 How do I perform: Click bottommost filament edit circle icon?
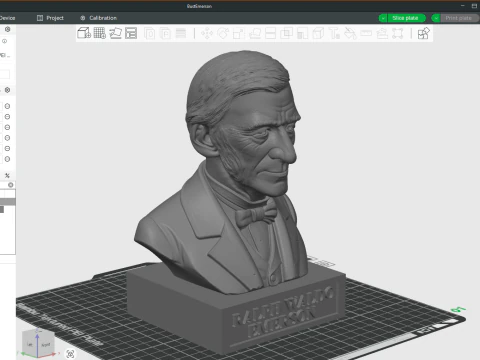click(7, 159)
